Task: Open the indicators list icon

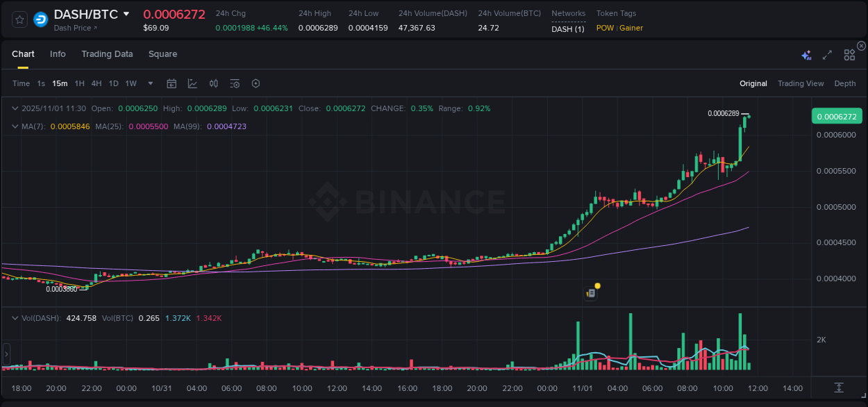Action: click(235, 83)
